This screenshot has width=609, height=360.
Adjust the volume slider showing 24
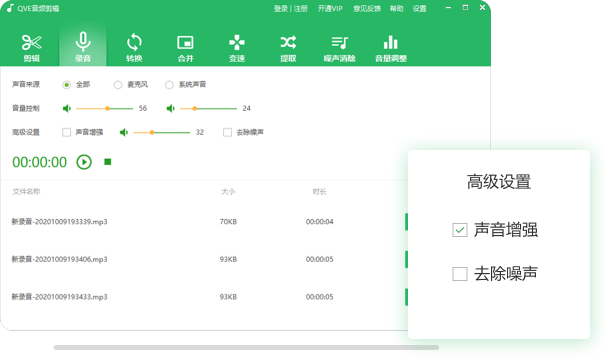208,108
